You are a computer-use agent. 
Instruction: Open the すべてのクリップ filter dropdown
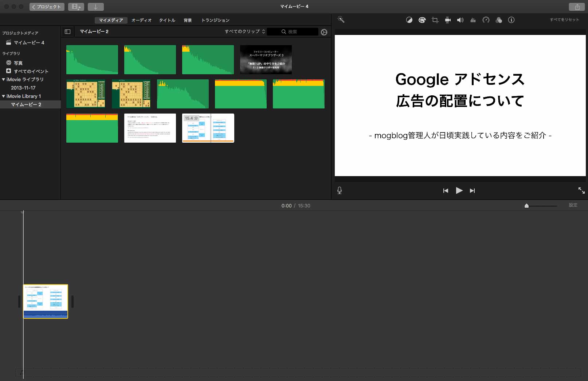coord(244,32)
